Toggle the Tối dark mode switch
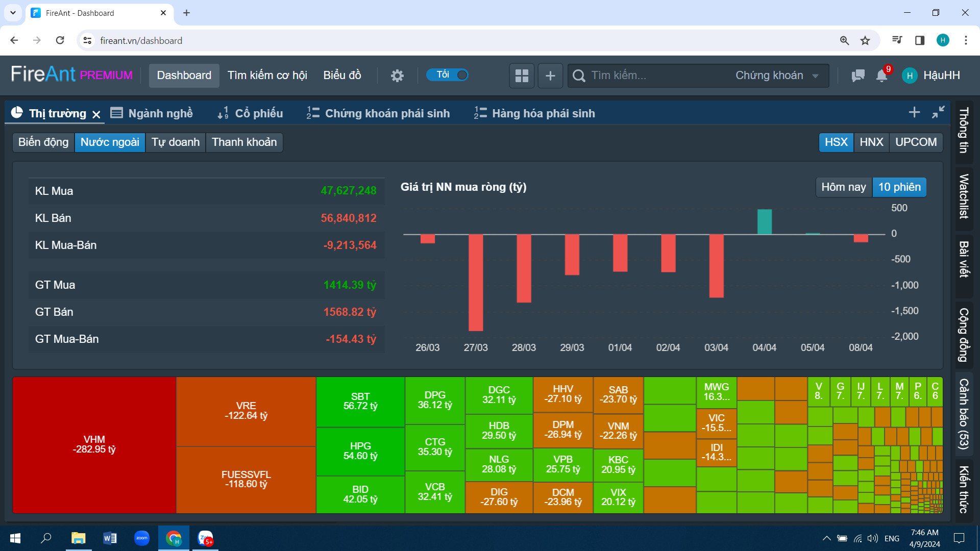980x551 pixels. pyautogui.click(x=448, y=75)
